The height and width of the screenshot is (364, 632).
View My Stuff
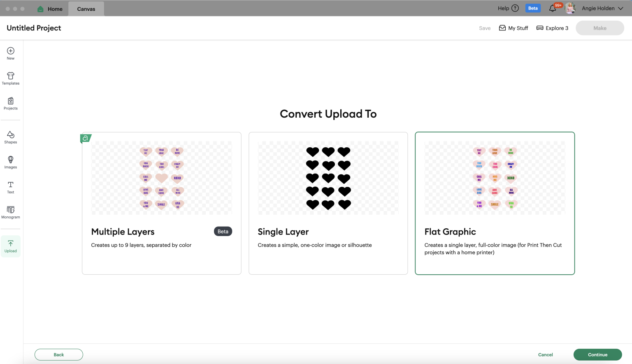(x=513, y=28)
